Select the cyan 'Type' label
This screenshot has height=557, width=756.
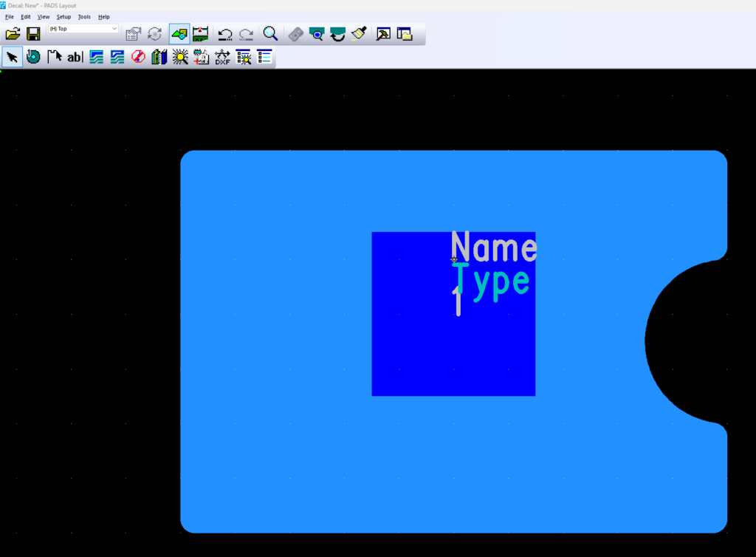point(492,282)
